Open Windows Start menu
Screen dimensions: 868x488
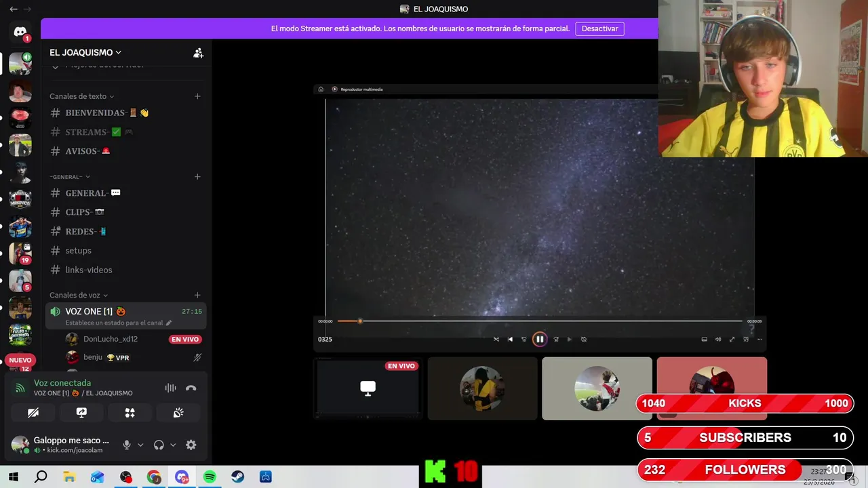pos(13,477)
